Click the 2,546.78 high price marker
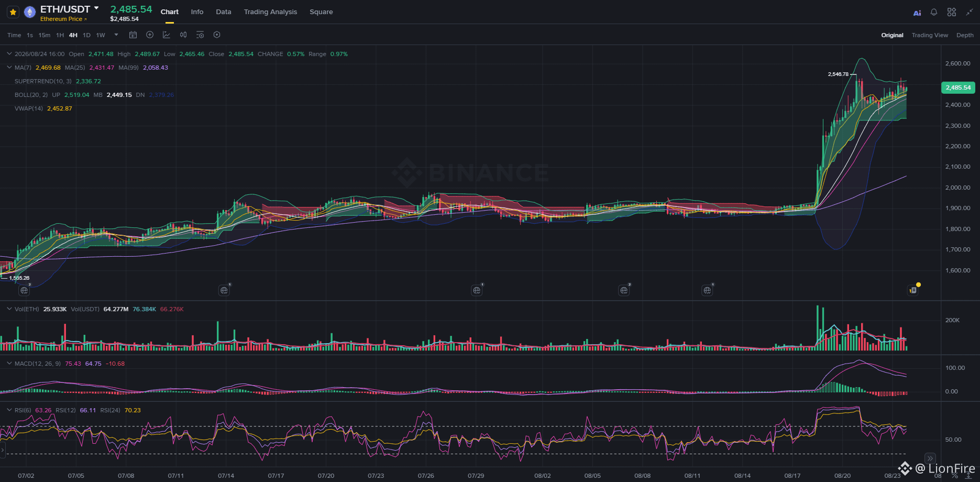Screen dimensions: 980x482 pos(838,74)
